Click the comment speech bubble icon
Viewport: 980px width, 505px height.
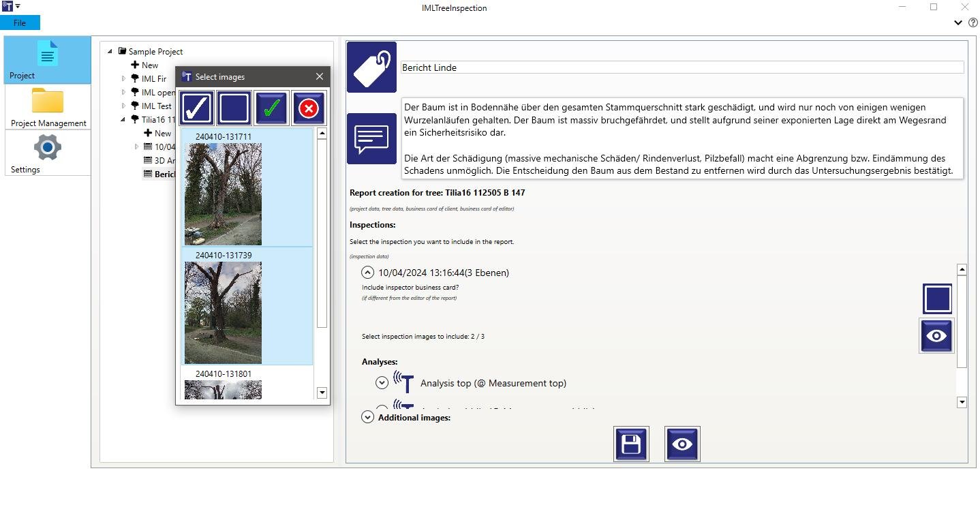pyautogui.click(x=371, y=138)
